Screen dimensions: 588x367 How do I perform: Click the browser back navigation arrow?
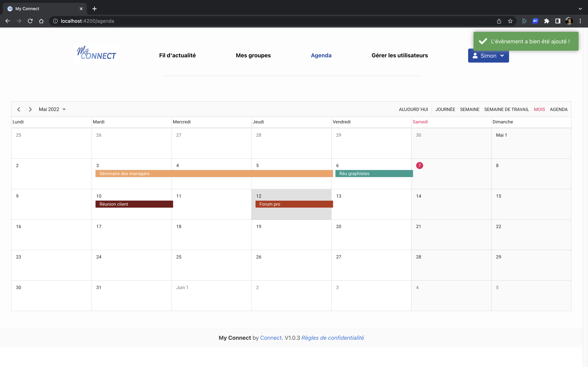click(x=8, y=21)
